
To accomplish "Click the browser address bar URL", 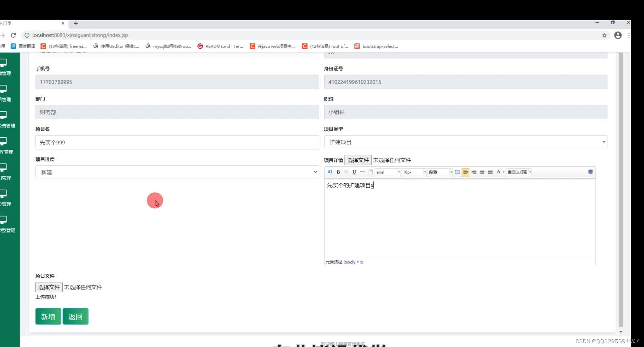I will [x=80, y=35].
